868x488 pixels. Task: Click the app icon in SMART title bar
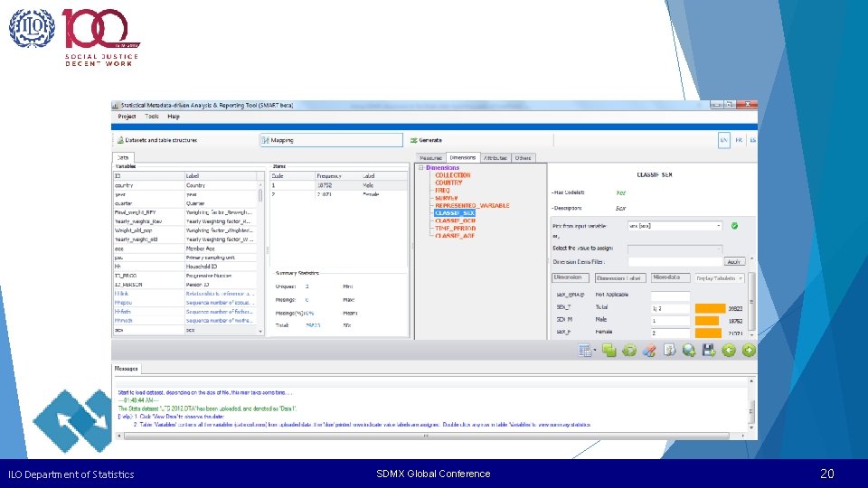[116, 105]
